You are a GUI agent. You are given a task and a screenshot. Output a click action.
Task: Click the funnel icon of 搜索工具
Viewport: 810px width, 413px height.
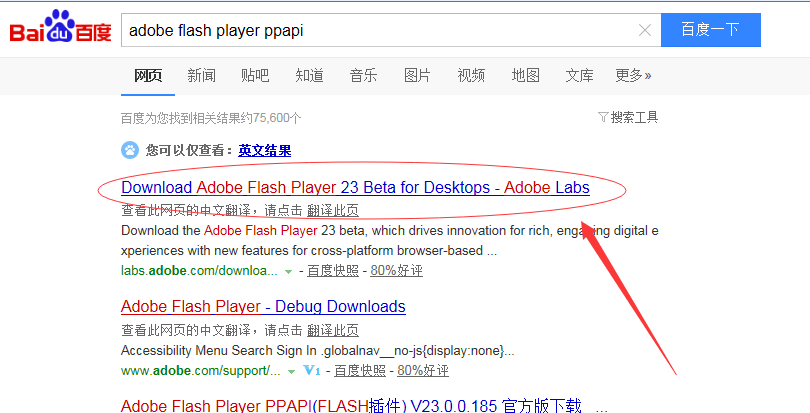tap(603, 117)
